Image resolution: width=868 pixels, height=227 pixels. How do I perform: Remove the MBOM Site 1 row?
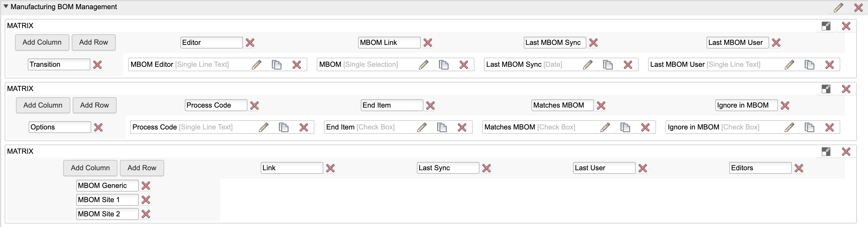click(146, 200)
